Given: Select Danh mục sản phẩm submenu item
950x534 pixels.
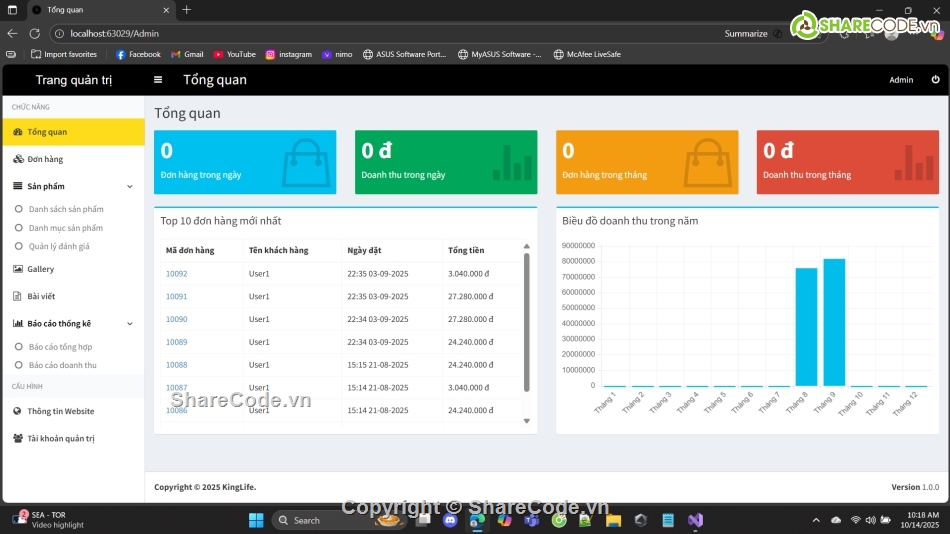Looking at the screenshot, I should coord(66,228).
